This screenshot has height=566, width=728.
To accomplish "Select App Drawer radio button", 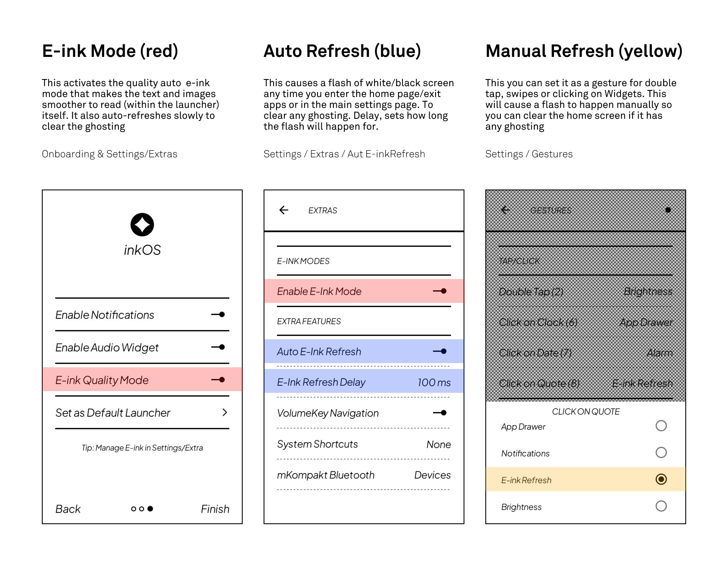I will click(661, 426).
